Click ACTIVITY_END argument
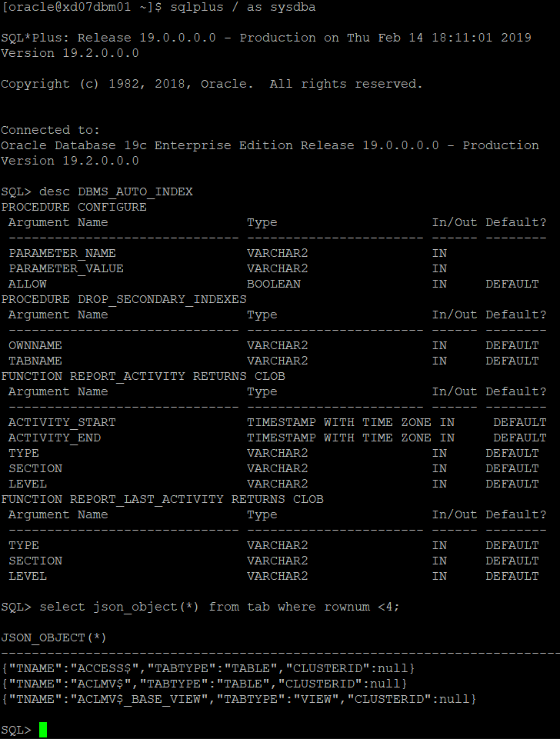Image resolution: width=560 pixels, height=739 pixels. [55, 438]
